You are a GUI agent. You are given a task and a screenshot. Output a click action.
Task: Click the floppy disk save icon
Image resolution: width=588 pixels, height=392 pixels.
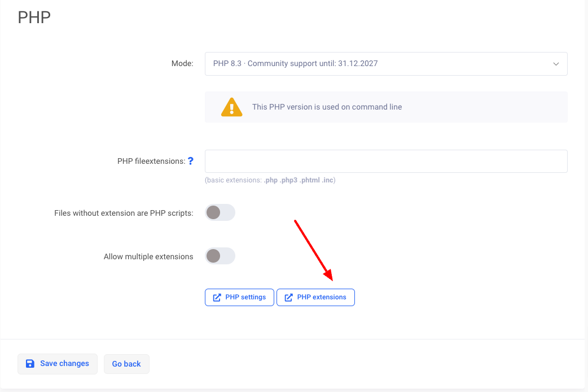pos(30,364)
